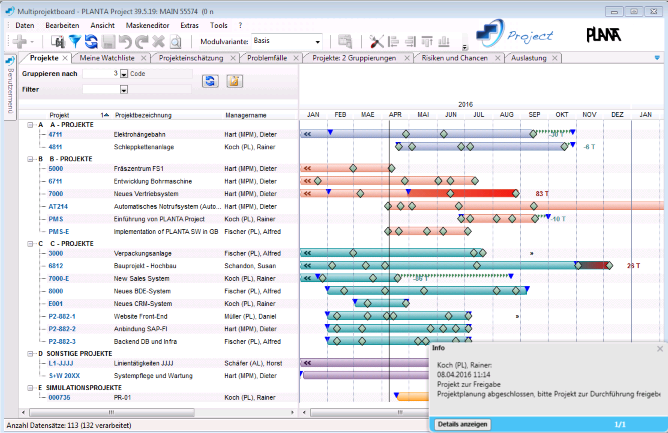The width and height of the screenshot is (668, 433).
Task: Click the blue funnel filter icon
Action: coord(75,41)
